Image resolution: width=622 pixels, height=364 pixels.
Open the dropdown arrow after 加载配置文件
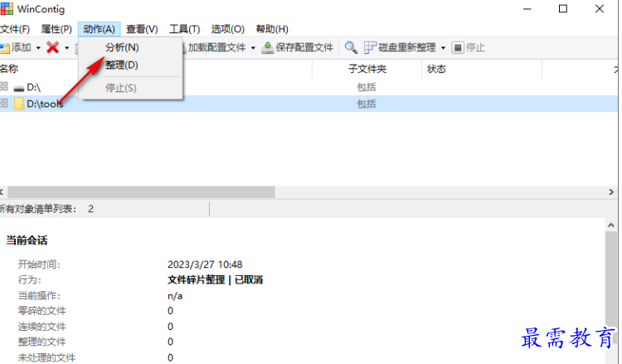tap(253, 48)
